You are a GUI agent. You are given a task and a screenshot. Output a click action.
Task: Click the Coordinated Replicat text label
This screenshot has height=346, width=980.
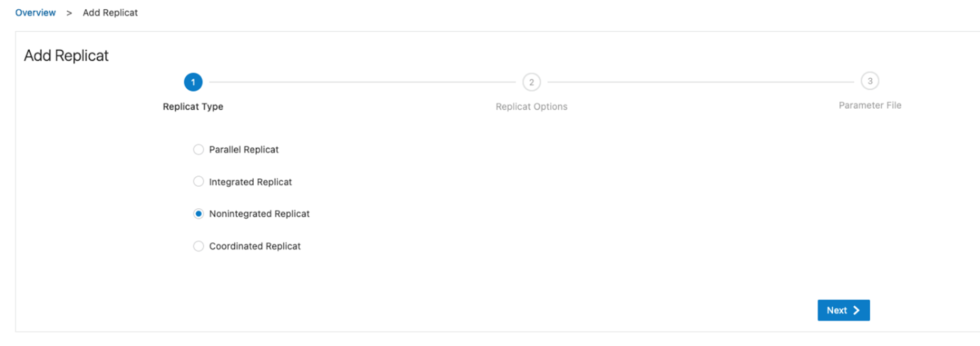[254, 247]
